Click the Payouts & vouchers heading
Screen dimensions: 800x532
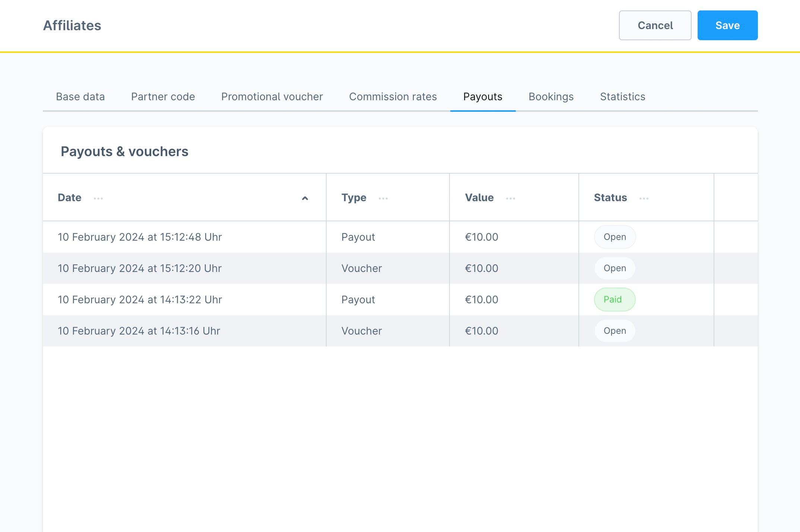pos(124,151)
